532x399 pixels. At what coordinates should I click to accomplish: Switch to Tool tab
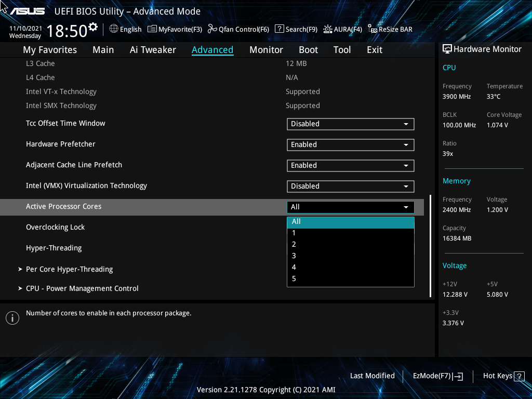point(342,50)
